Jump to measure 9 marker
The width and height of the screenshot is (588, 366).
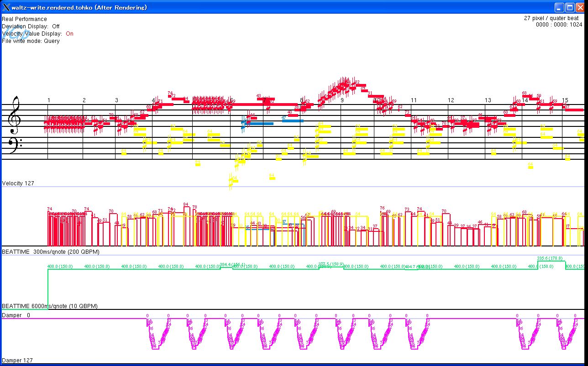[342, 100]
